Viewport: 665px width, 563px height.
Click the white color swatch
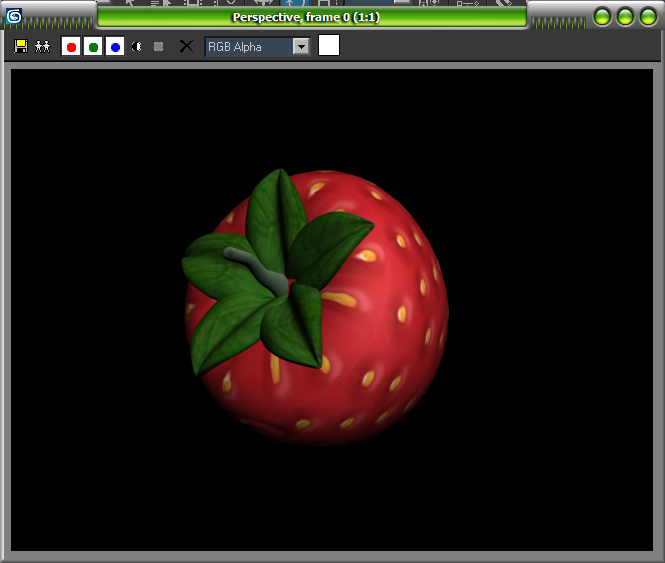329,45
